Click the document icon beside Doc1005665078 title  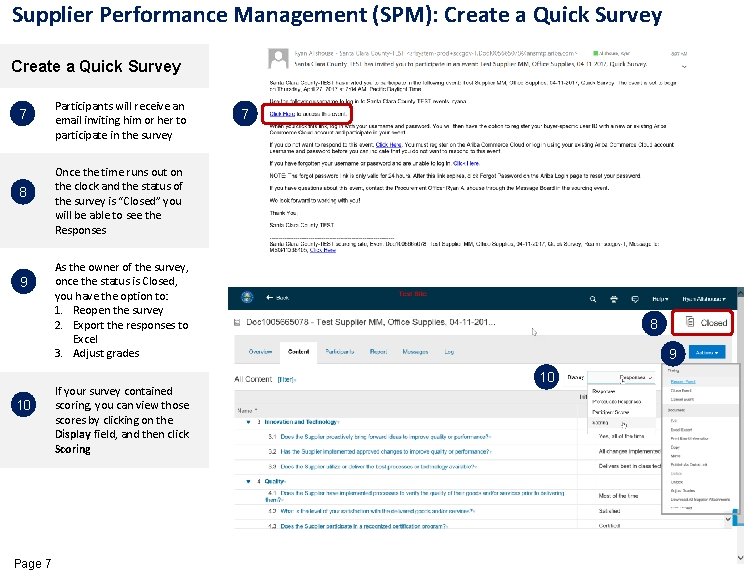point(237,322)
